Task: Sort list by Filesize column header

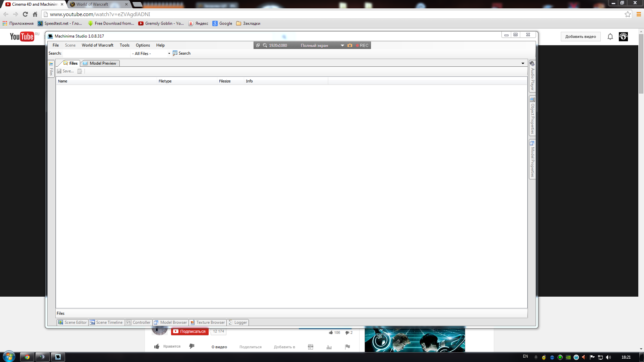Action: point(230,81)
